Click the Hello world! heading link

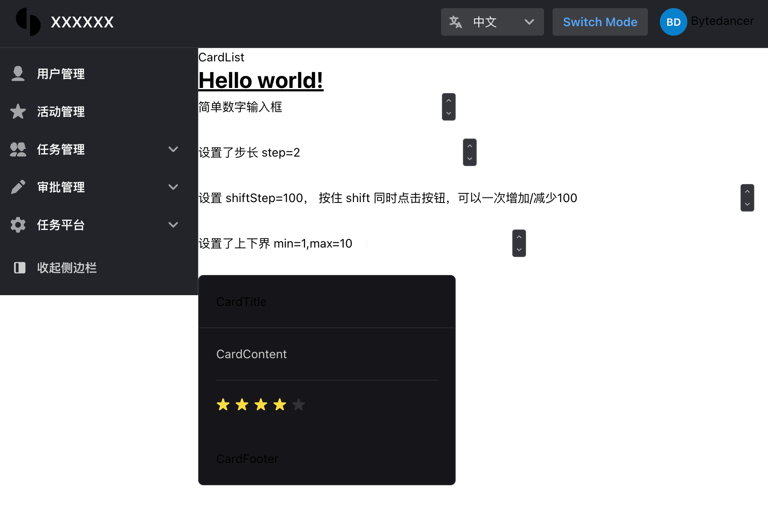click(260, 80)
